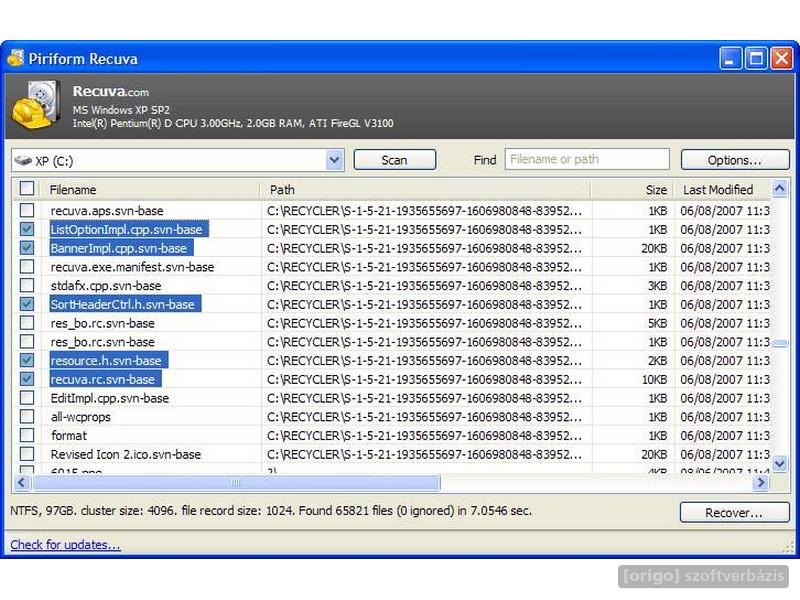
Task: Uncheck the resource.h.svn-base checkbox
Action: click(27, 360)
